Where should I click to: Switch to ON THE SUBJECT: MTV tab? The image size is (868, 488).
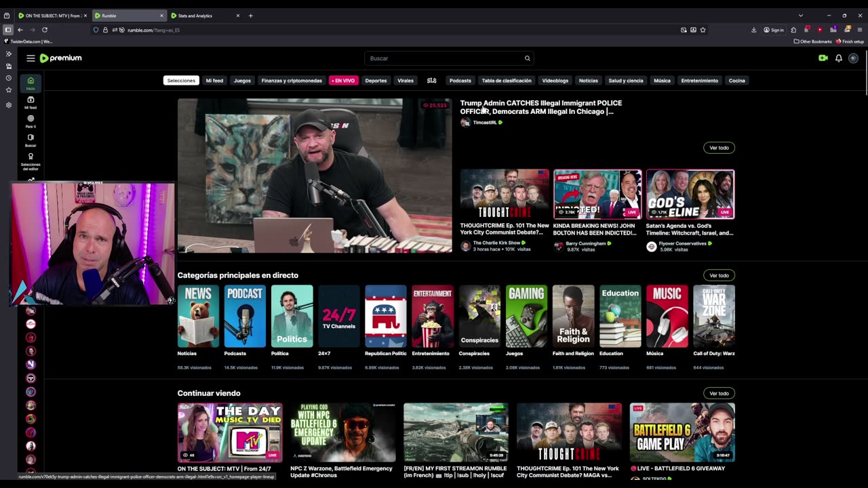(x=51, y=16)
